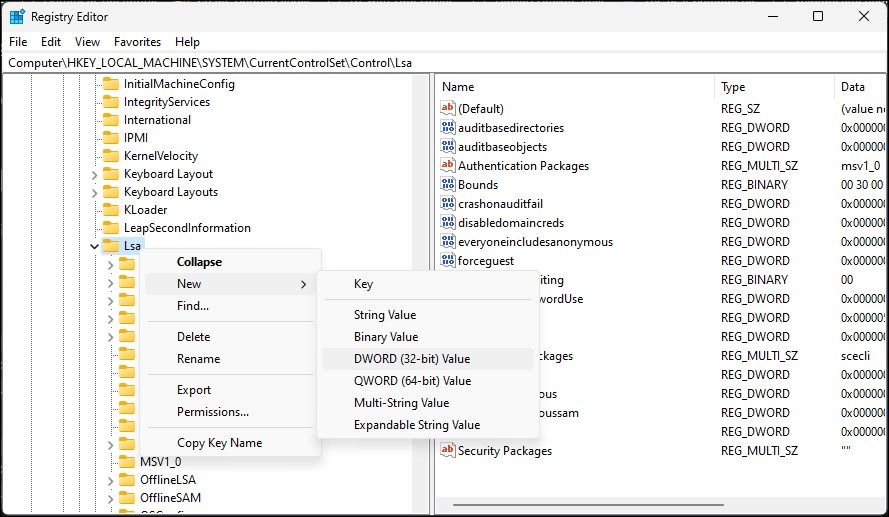Click the Security Packages value icon
The height and width of the screenshot is (517, 889).
click(448, 451)
